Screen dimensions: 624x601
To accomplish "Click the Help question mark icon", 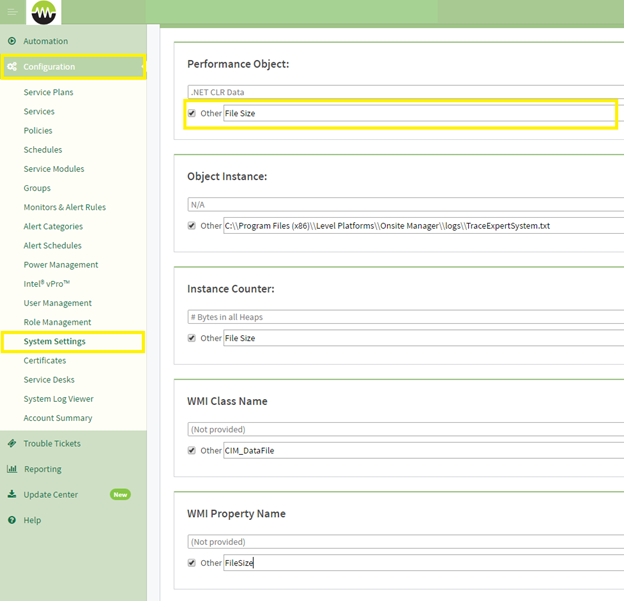I will (12, 520).
